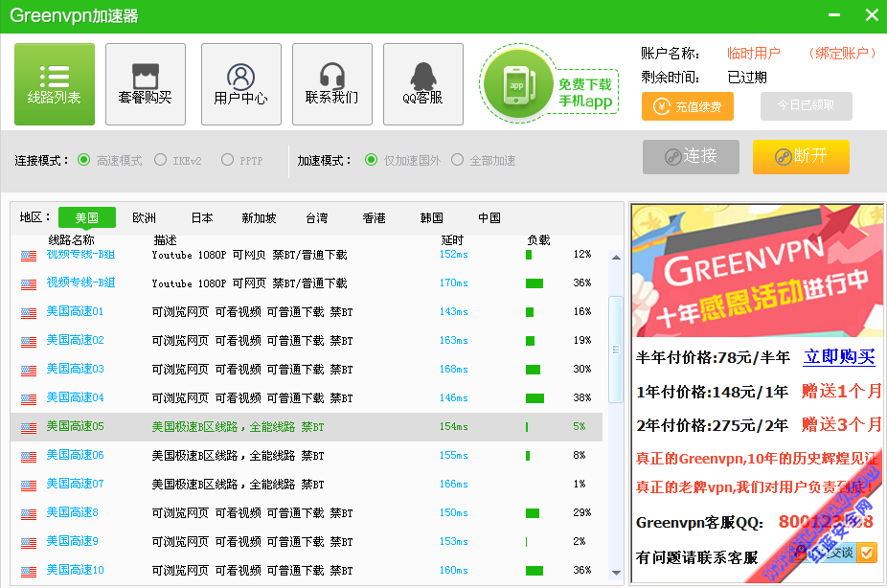This screenshot has height=588, width=887.
Task: Click US flag icon for 美国高速10
Action: (29, 572)
